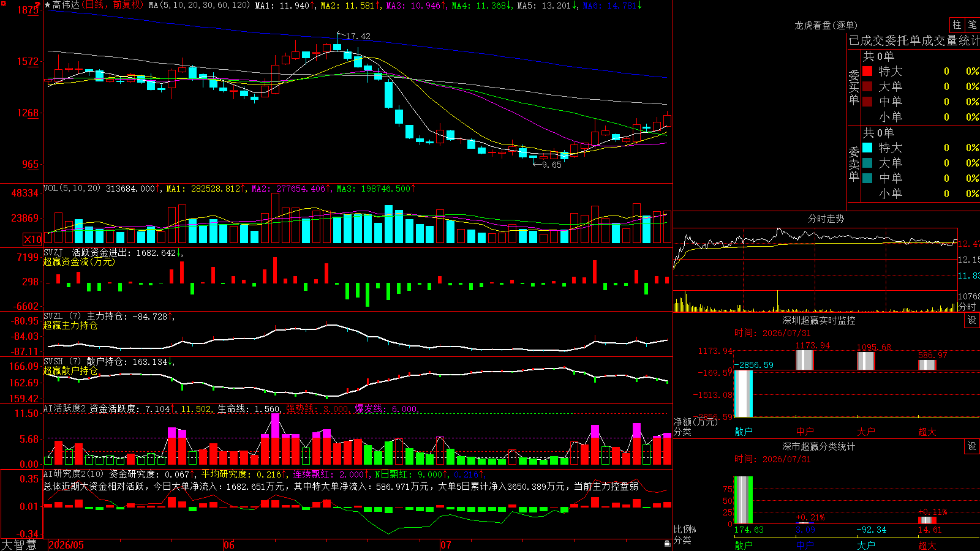
Task: Select the 1173.94 中户 bar in 实时监控
Action: (x=805, y=360)
